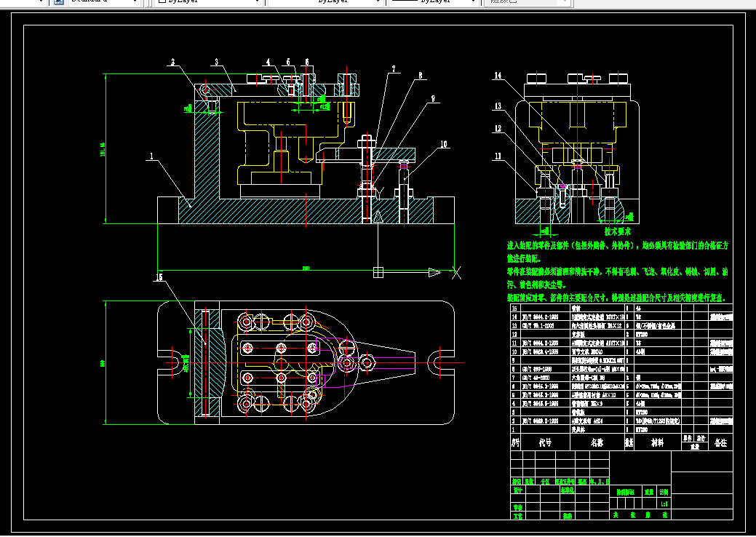
Task: Select the 设计 cell in title block
Action: (517, 490)
